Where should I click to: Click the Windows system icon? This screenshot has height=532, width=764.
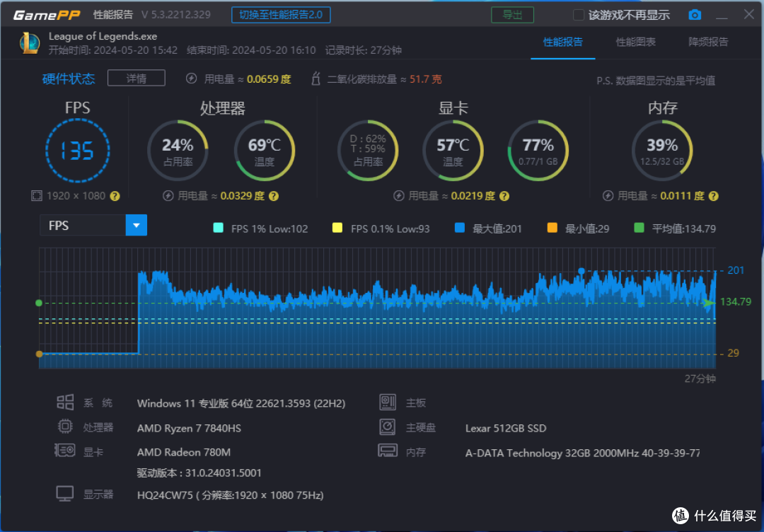pos(65,403)
